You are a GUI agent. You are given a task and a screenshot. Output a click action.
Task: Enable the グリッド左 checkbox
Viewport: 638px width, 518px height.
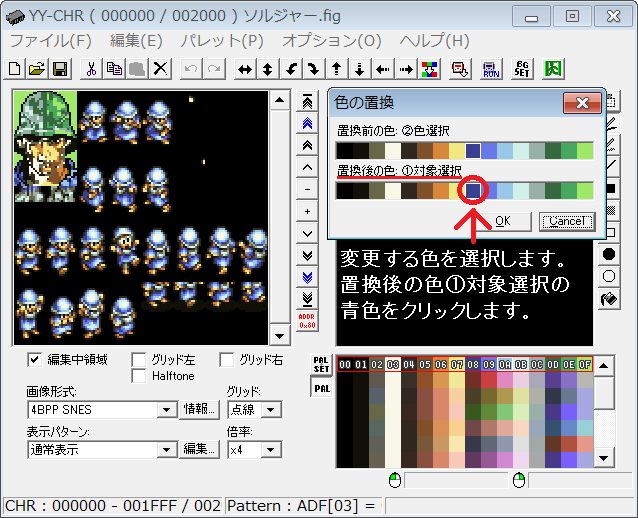139,360
